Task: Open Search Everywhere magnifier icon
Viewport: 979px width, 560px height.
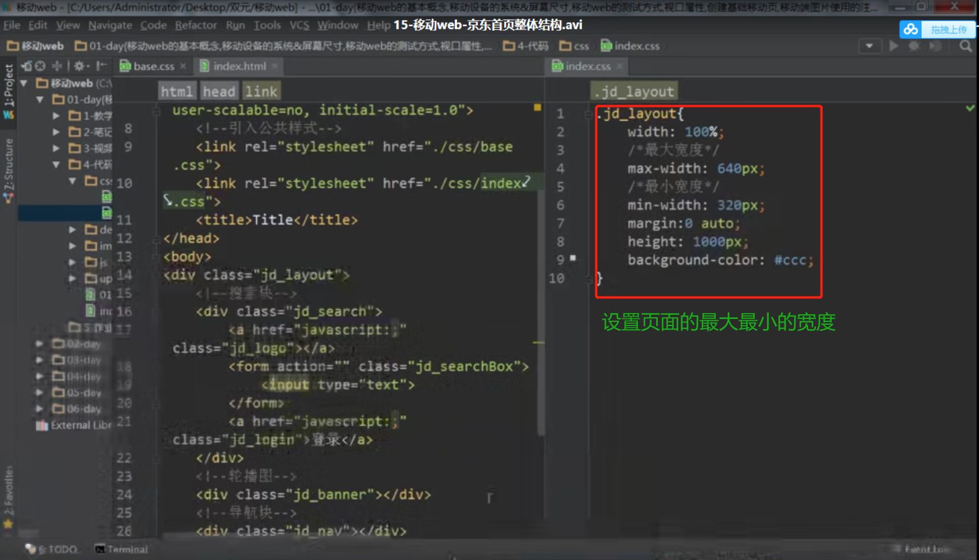Action: 966,46
